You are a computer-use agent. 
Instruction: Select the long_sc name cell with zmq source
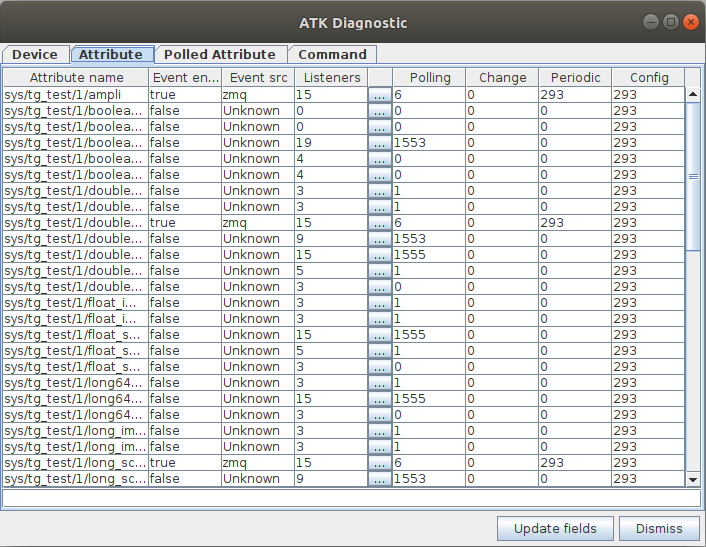[76, 463]
